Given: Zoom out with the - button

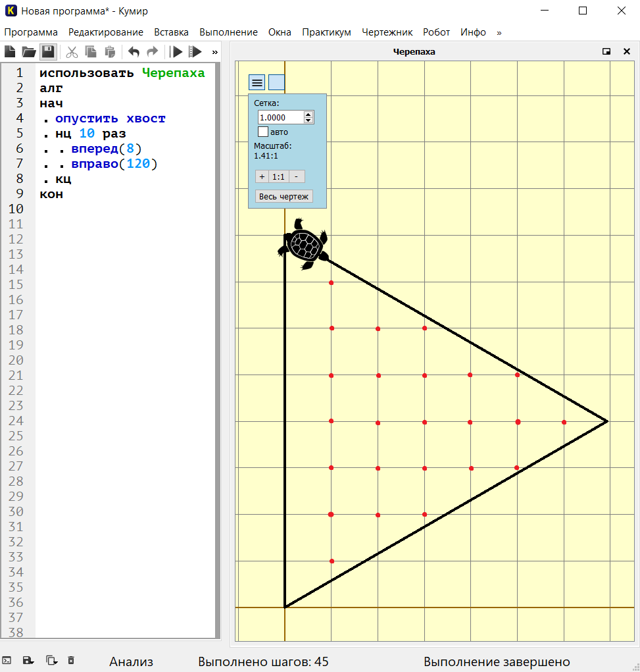Looking at the screenshot, I should [297, 176].
